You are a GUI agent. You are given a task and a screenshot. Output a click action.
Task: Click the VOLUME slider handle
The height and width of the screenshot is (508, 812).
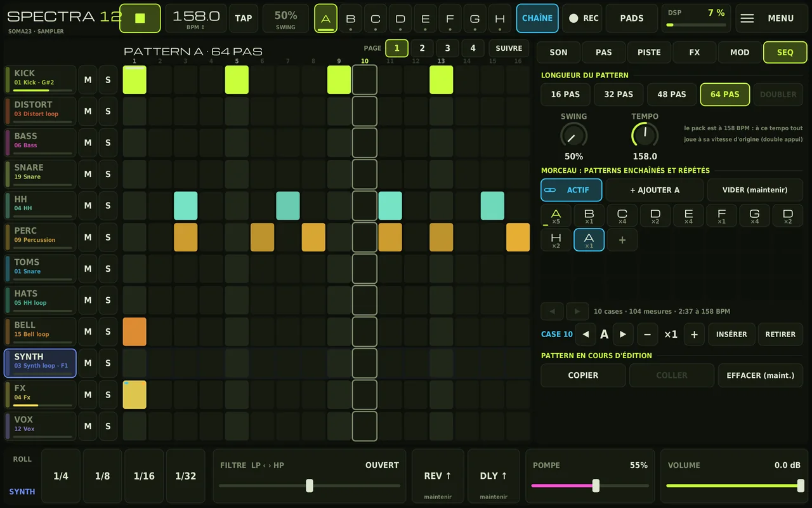[801, 486]
